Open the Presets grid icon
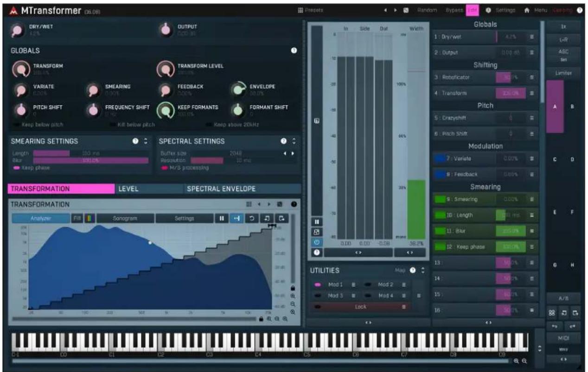The width and height of the screenshot is (588, 372). pos(300,10)
